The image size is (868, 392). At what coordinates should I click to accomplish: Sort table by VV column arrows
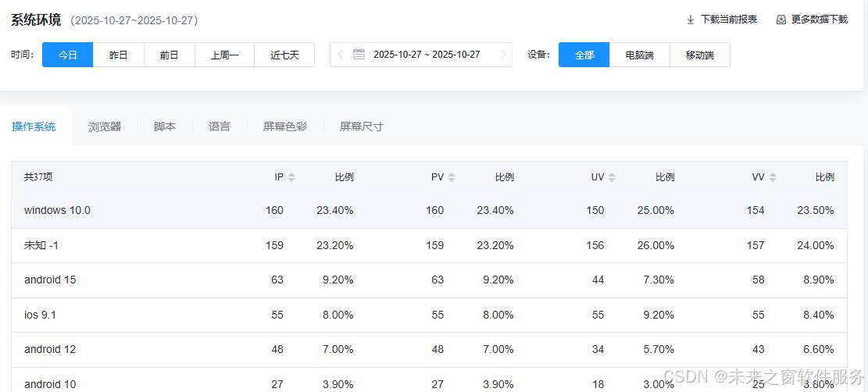tap(773, 178)
